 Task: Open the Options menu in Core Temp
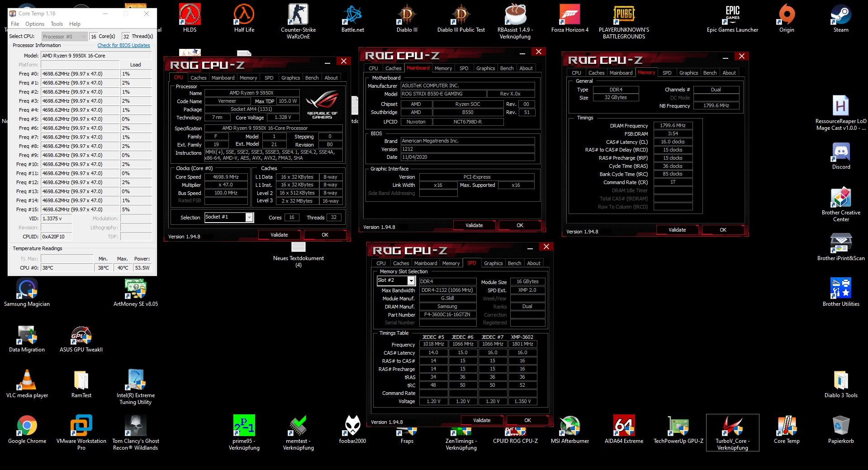point(35,24)
